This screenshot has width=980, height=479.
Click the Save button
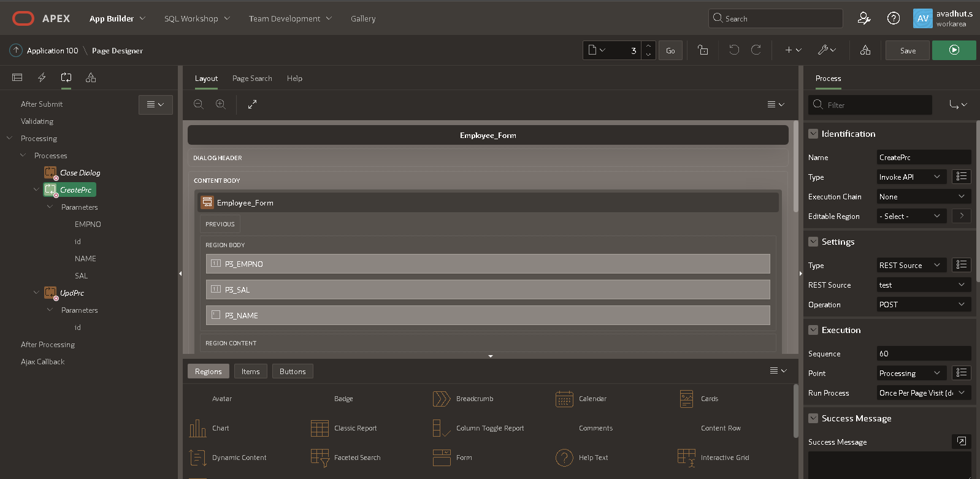(908, 50)
